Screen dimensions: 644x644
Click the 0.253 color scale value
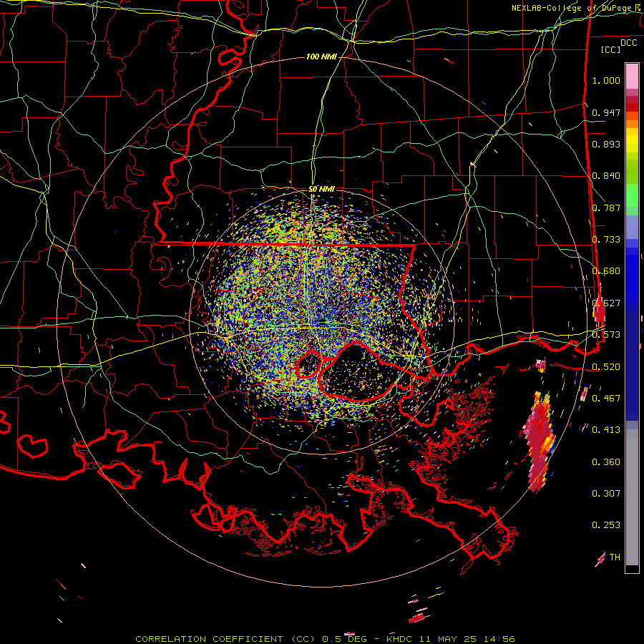coord(606,525)
